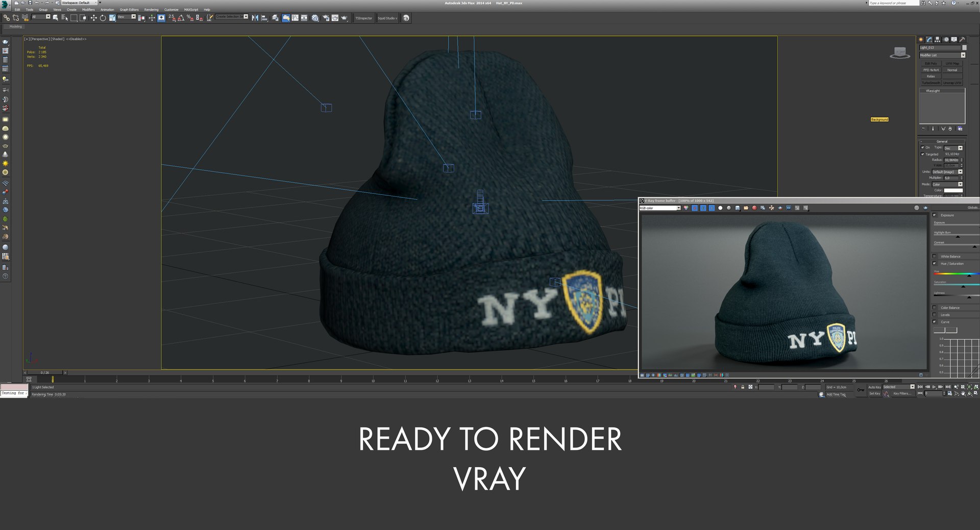This screenshot has width=980, height=530.
Task: Toggle blue channel in V-Ray frame buffer
Action: tap(712, 208)
